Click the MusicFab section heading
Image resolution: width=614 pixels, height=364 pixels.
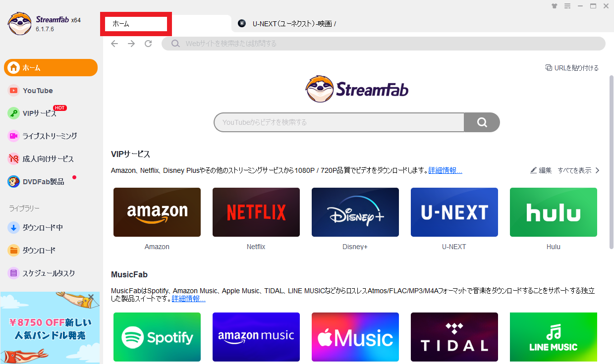click(x=129, y=274)
